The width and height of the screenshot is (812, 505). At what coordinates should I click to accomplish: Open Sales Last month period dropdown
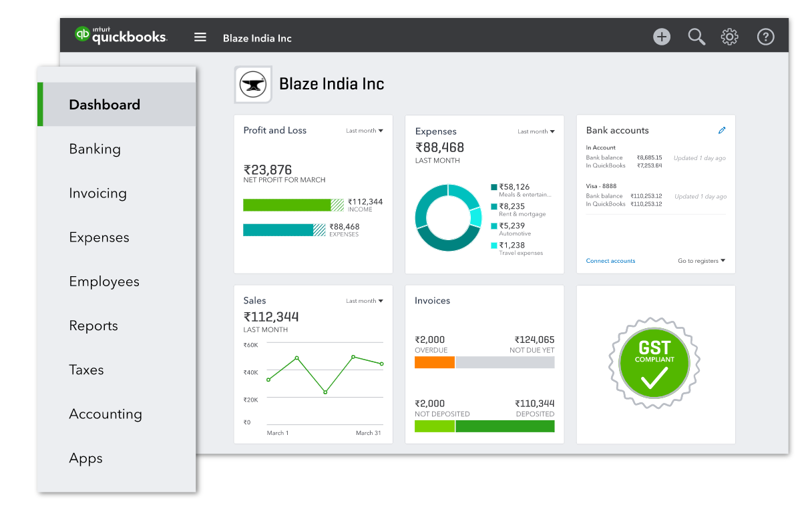(x=365, y=301)
